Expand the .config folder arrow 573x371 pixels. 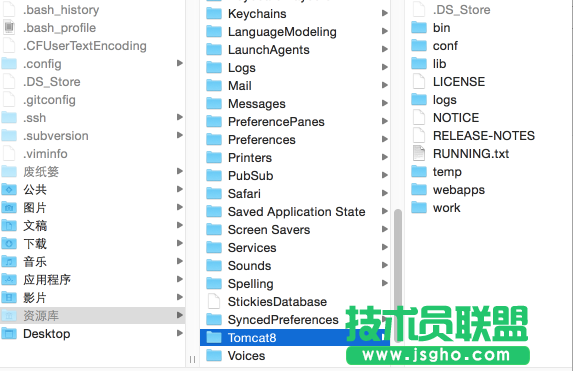tap(179, 63)
